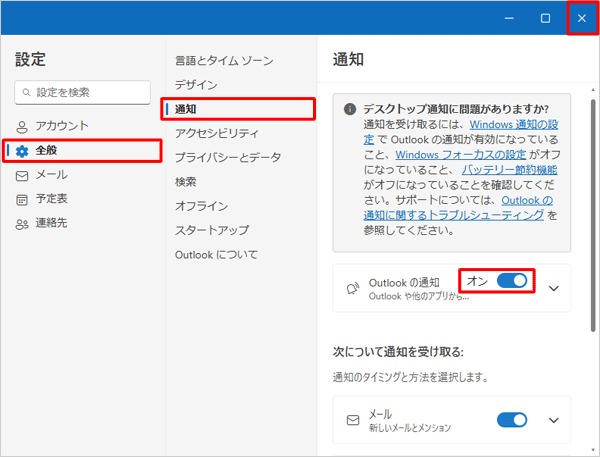Image resolution: width=600 pixels, height=457 pixels.
Task: Open the Outlook について page
Action: click(x=217, y=255)
